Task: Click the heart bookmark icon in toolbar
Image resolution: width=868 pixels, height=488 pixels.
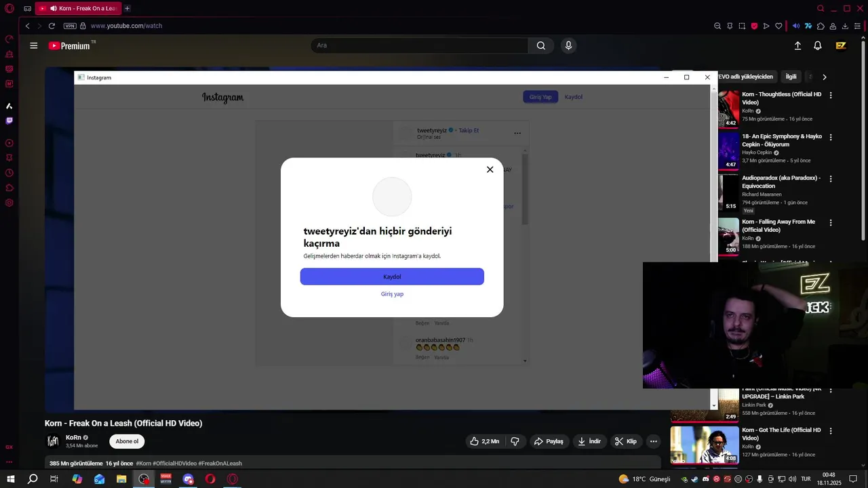Action: 778,26
